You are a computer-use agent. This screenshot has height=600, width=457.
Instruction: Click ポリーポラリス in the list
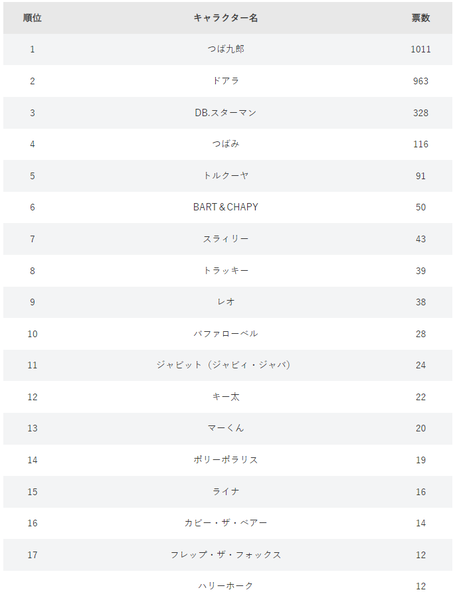point(225,460)
